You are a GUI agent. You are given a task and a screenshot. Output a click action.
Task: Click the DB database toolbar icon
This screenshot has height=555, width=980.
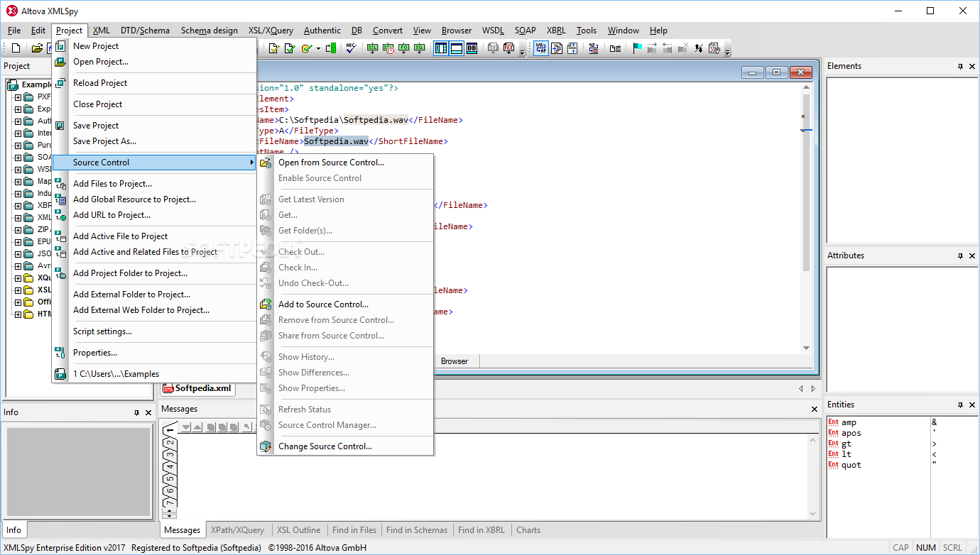pos(472,48)
